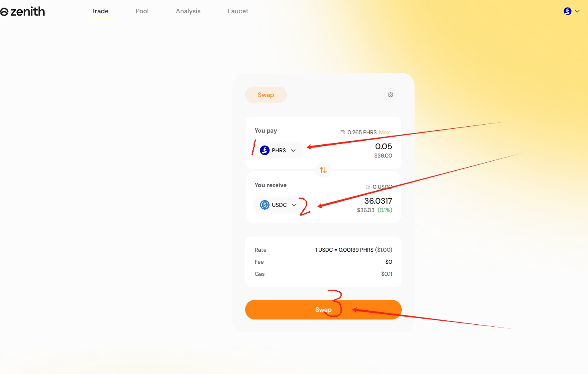Expand the USDC token selector chevron
Screen dimensions: 588x374
(294, 205)
